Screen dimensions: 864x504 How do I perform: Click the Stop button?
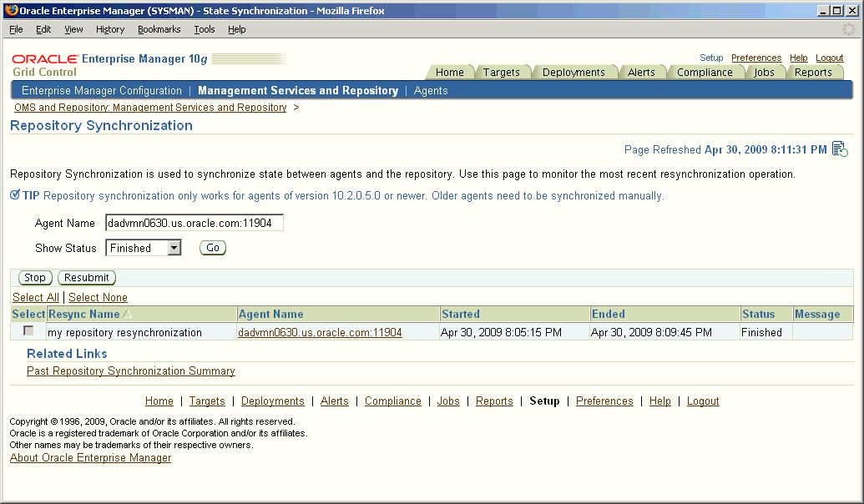point(35,278)
